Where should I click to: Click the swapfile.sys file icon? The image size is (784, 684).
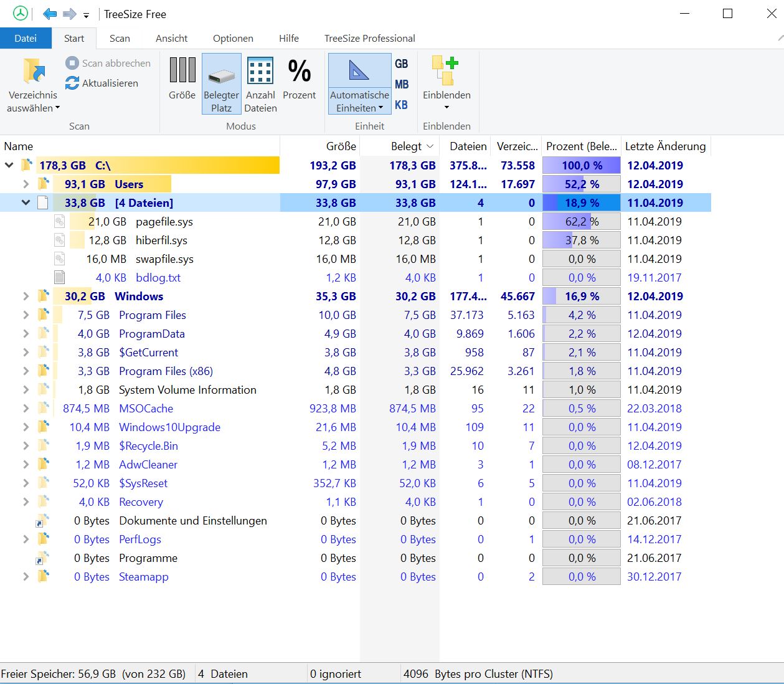point(59,259)
